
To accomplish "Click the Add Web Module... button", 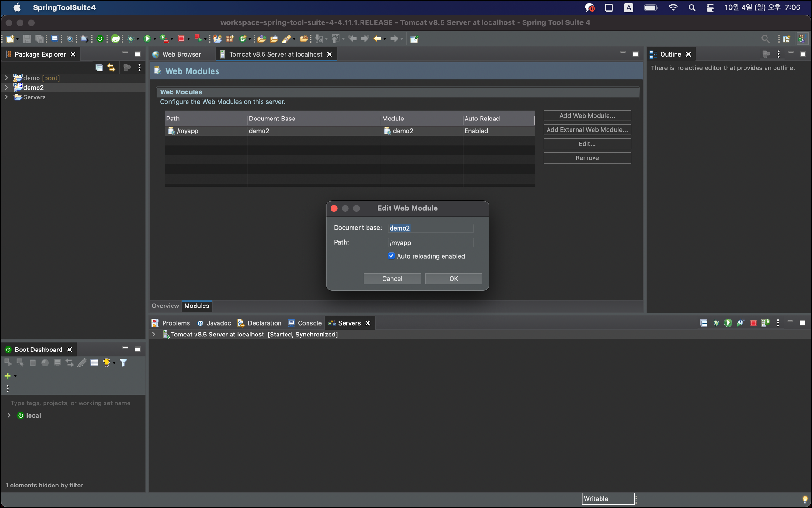I will click(x=587, y=116).
